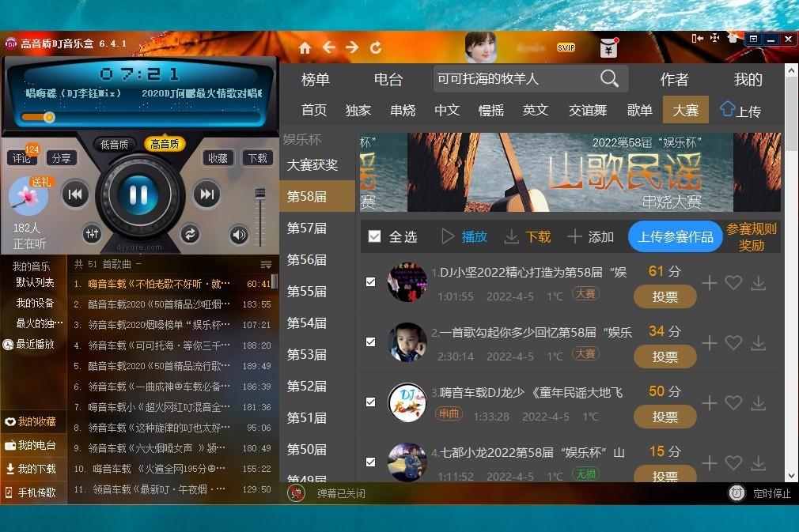The width and height of the screenshot is (799, 532).
Task: Uncheck song 3 嗨音车载DJ龙少 checkbox
Action: pyautogui.click(x=371, y=402)
